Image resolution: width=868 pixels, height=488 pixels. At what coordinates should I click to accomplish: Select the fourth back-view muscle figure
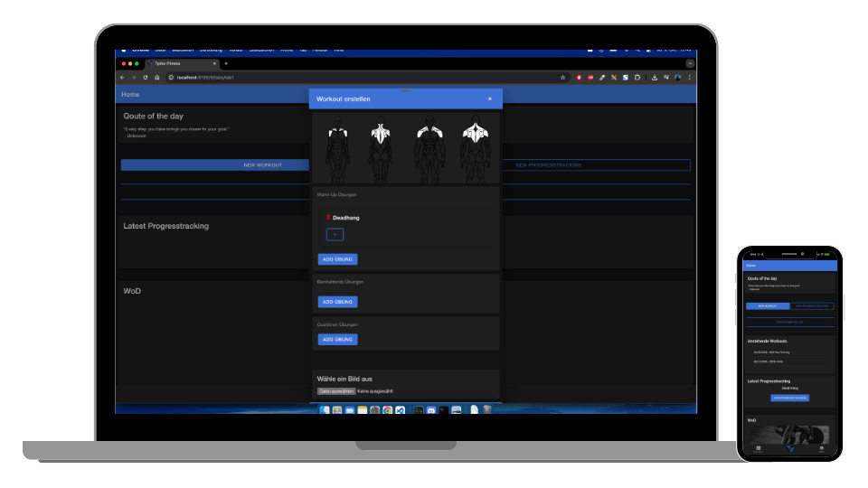click(476, 148)
